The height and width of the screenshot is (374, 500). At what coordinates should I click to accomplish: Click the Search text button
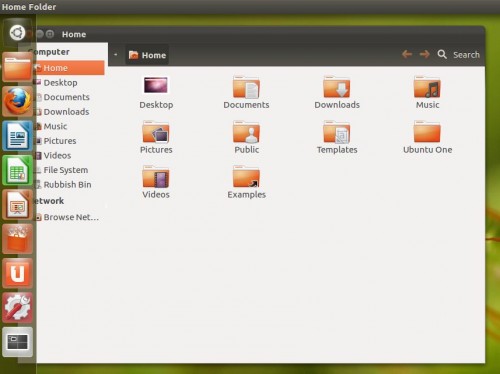(x=466, y=55)
